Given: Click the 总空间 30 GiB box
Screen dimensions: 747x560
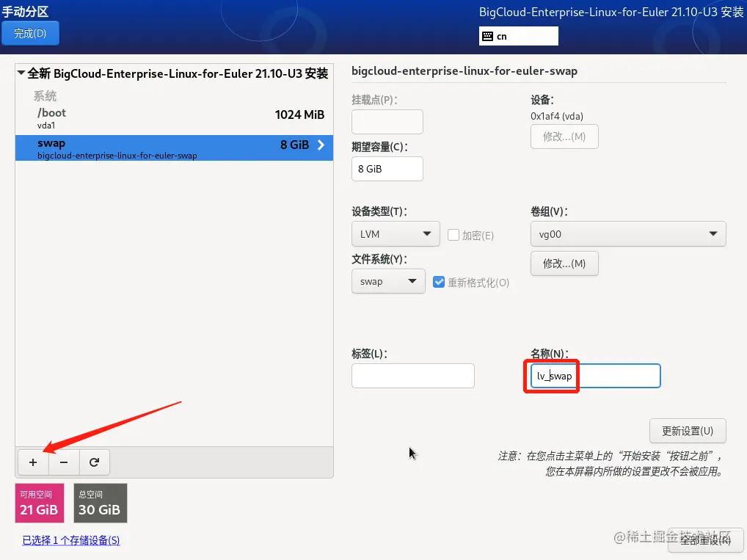Looking at the screenshot, I should [x=100, y=503].
